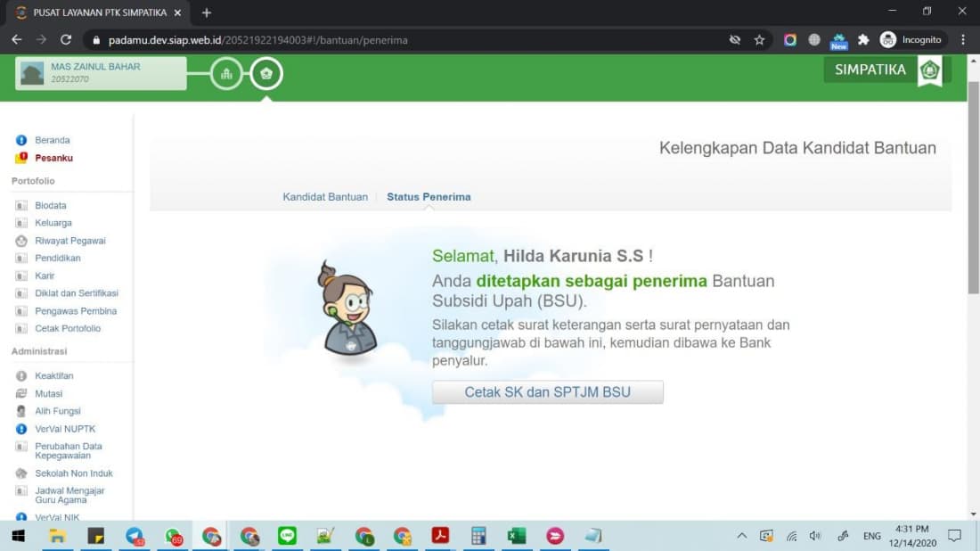Screen dimensions: 980x551
Task: Click the pentagon badge icon in header
Action: 266,75
